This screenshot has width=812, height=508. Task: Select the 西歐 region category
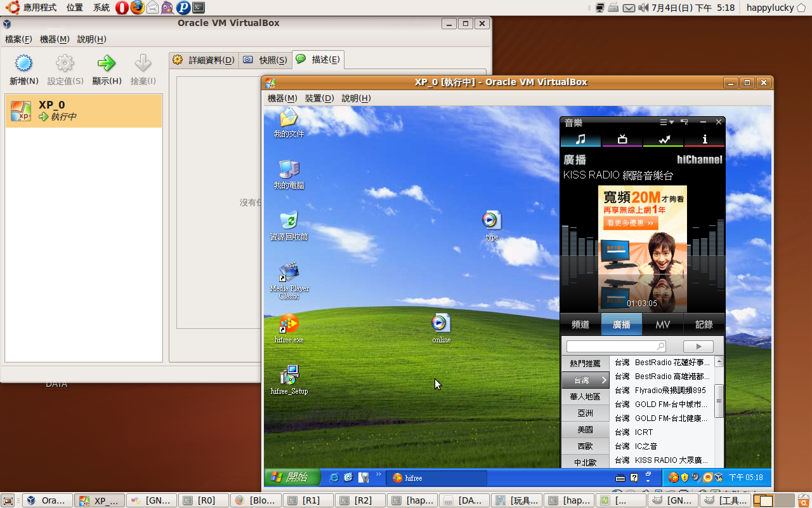tap(585, 446)
